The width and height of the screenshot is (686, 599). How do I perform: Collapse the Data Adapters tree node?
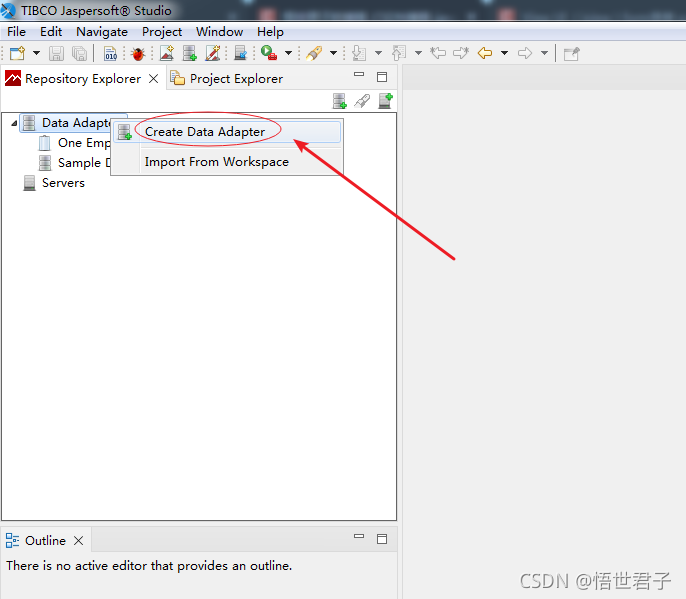click(14, 123)
